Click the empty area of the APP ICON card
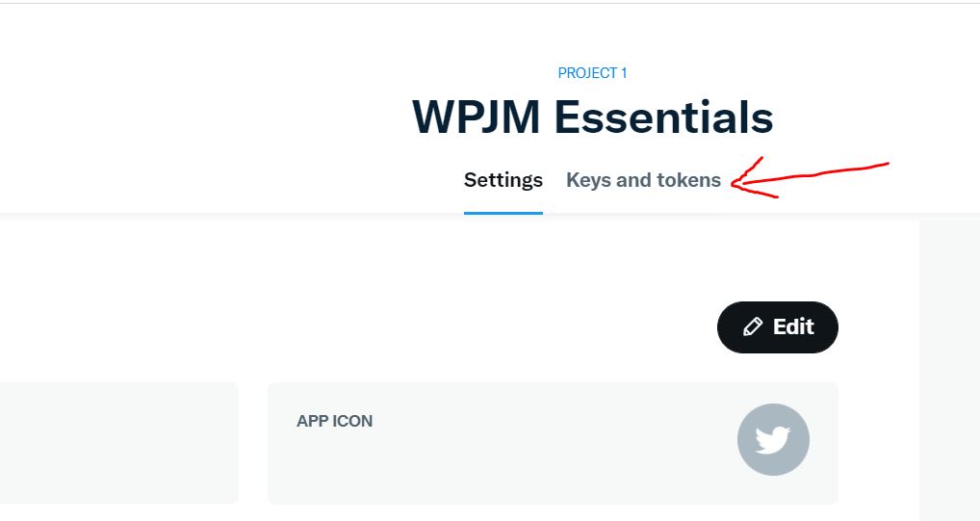Viewport: 980px width, 521px height. [x=500, y=463]
